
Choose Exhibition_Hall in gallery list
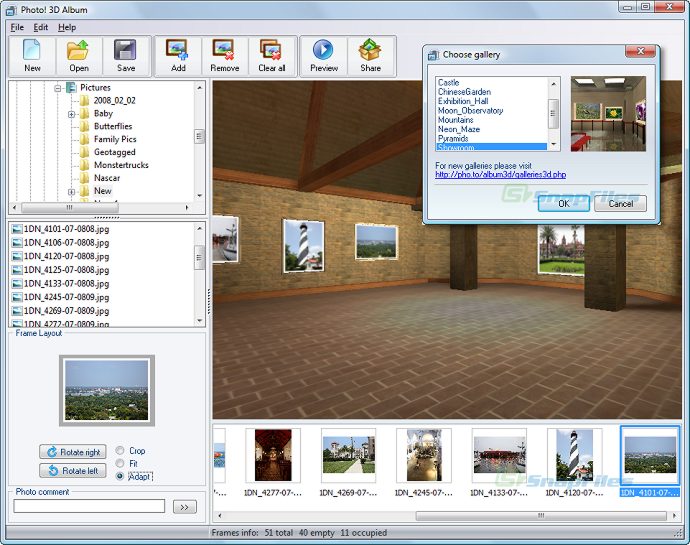pos(463,101)
